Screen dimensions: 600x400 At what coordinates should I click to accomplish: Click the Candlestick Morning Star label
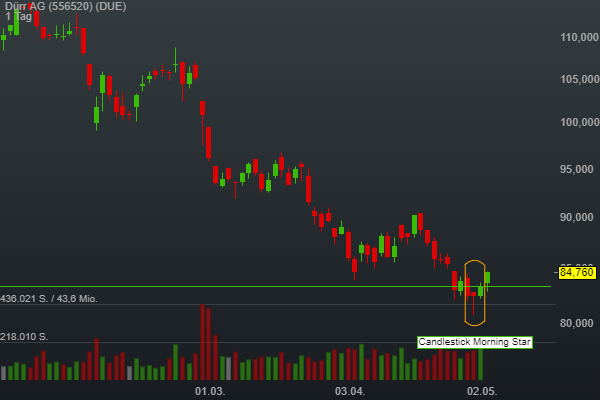pyautogui.click(x=474, y=342)
